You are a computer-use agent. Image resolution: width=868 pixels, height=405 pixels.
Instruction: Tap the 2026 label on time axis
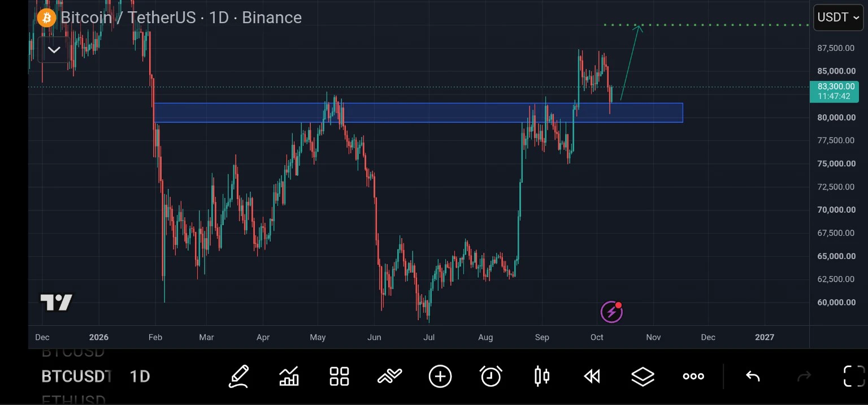tap(98, 337)
